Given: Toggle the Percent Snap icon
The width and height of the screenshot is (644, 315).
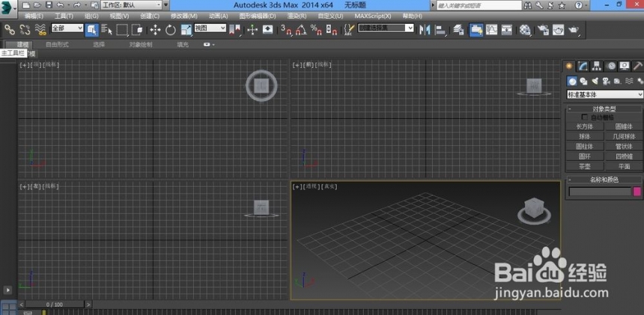Looking at the screenshot, I should click(316, 30).
